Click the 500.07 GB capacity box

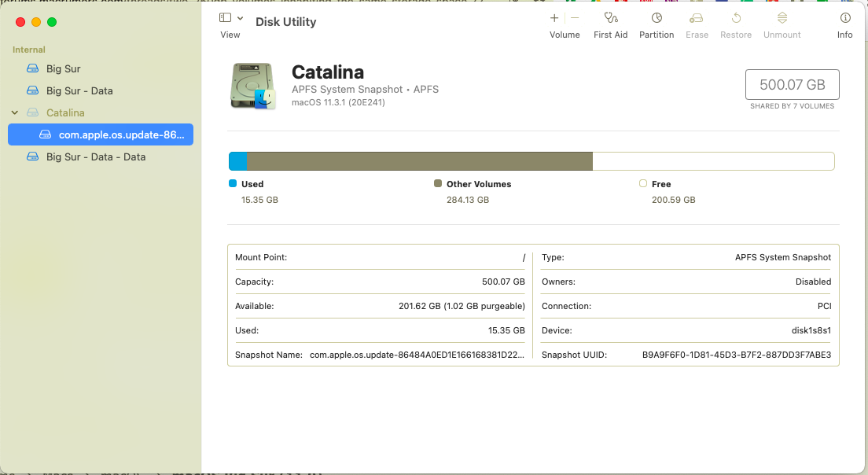coord(793,84)
